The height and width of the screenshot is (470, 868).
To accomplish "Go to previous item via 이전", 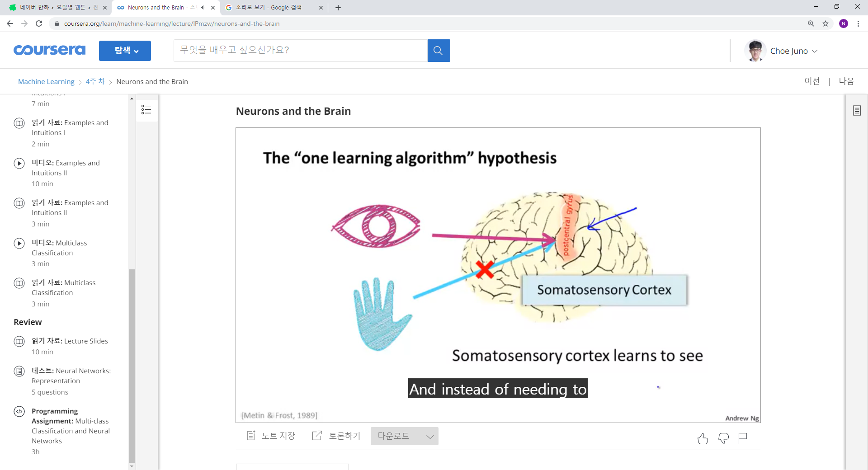I will 812,81.
